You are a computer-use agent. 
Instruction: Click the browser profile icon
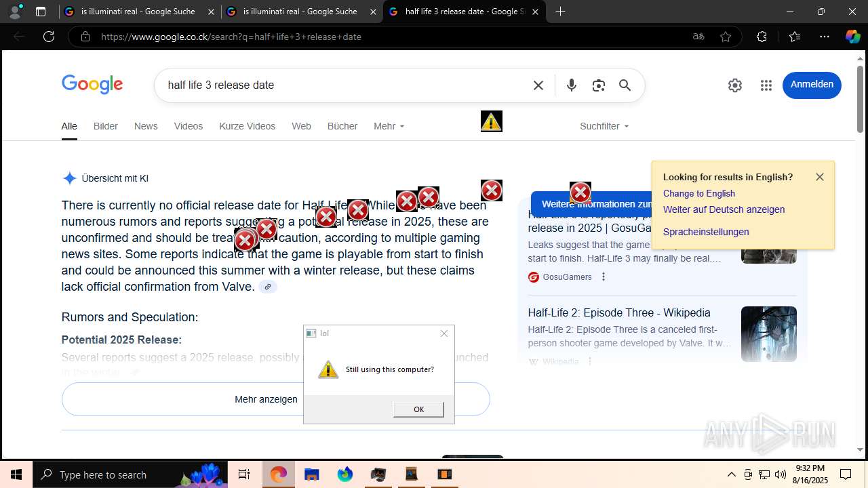click(x=16, y=12)
